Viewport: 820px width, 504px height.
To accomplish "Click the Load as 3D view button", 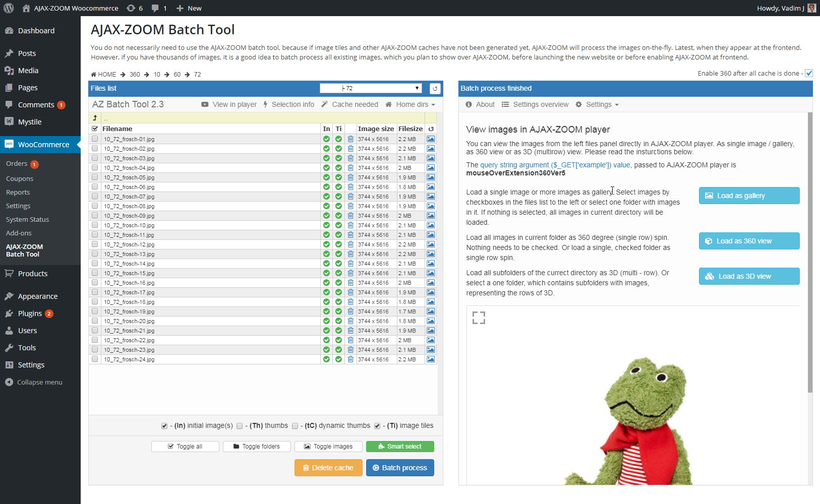I will (x=749, y=276).
